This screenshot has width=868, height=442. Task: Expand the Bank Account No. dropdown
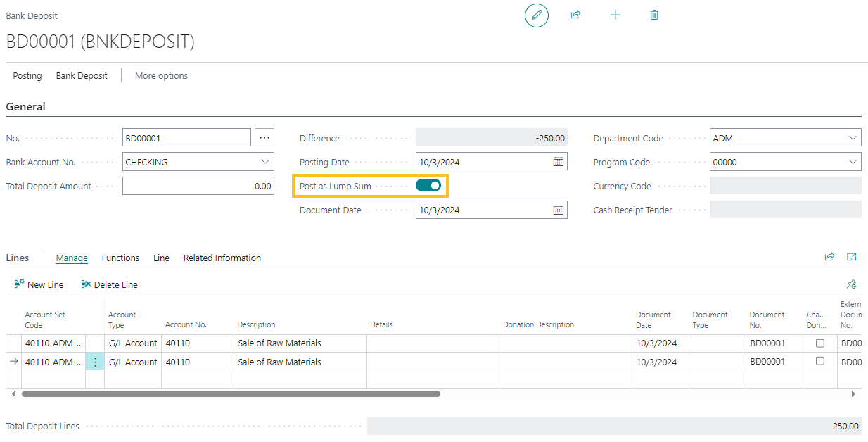coord(265,162)
